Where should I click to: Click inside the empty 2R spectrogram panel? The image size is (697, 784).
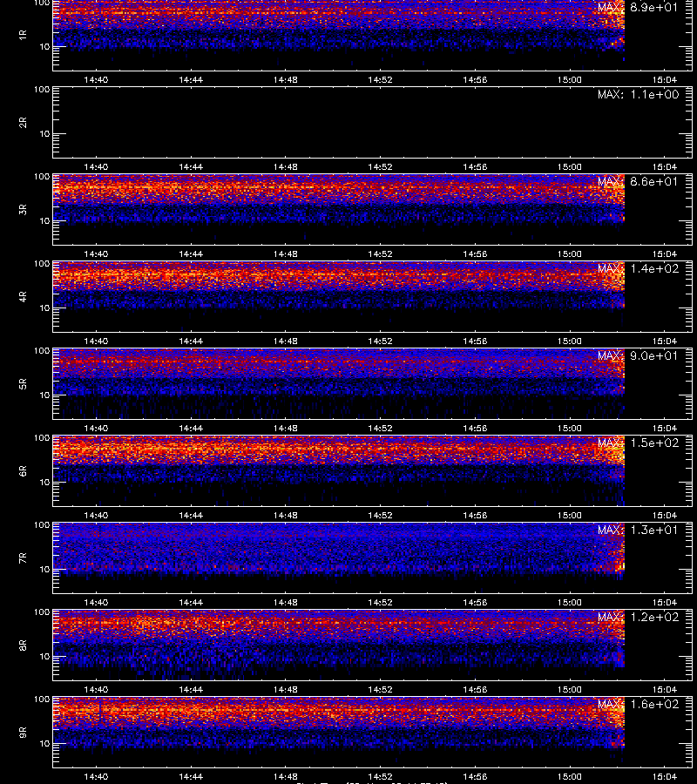point(372,123)
